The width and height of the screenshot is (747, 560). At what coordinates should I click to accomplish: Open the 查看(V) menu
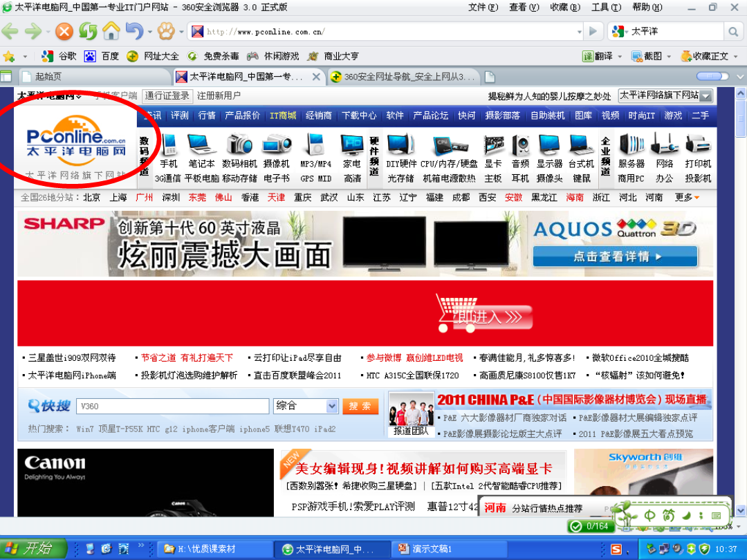coord(524,7)
